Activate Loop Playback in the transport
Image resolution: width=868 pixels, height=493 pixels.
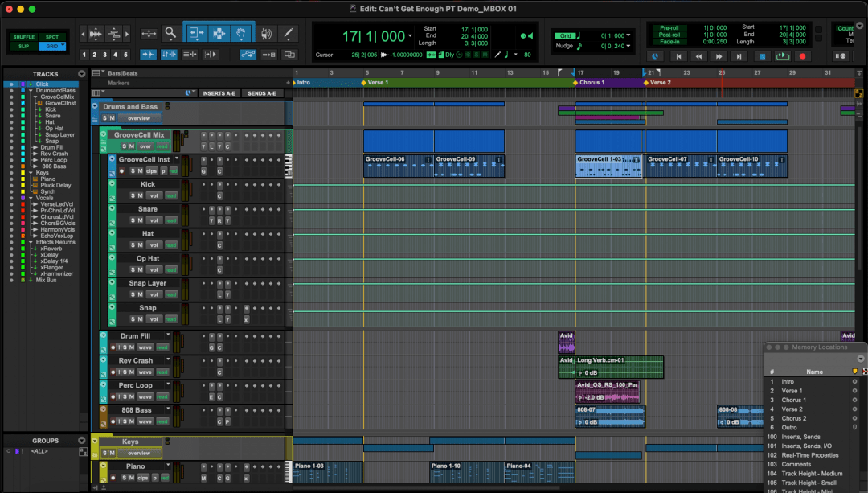pyautogui.click(x=783, y=55)
